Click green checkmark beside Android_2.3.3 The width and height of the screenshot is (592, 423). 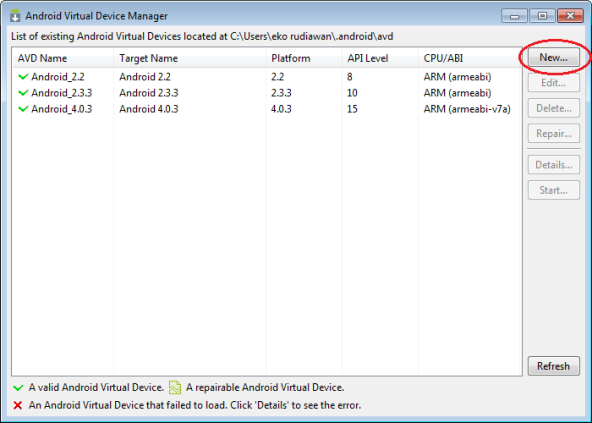tap(23, 93)
